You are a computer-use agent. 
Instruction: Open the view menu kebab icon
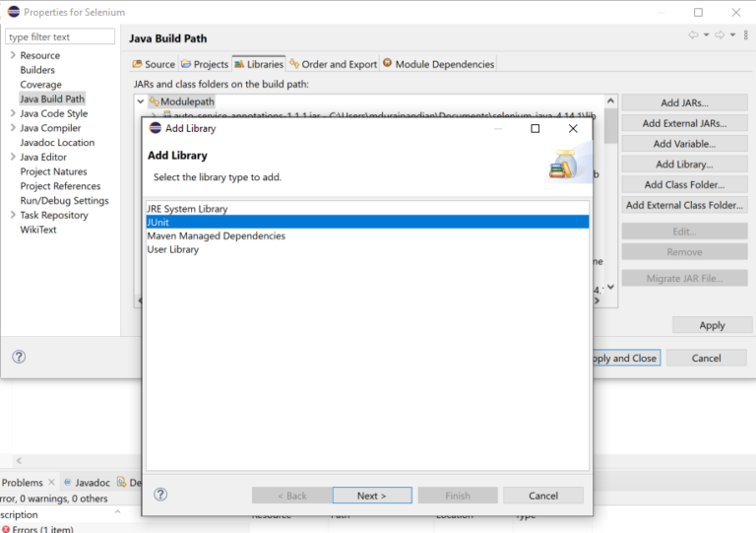click(745, 34)
